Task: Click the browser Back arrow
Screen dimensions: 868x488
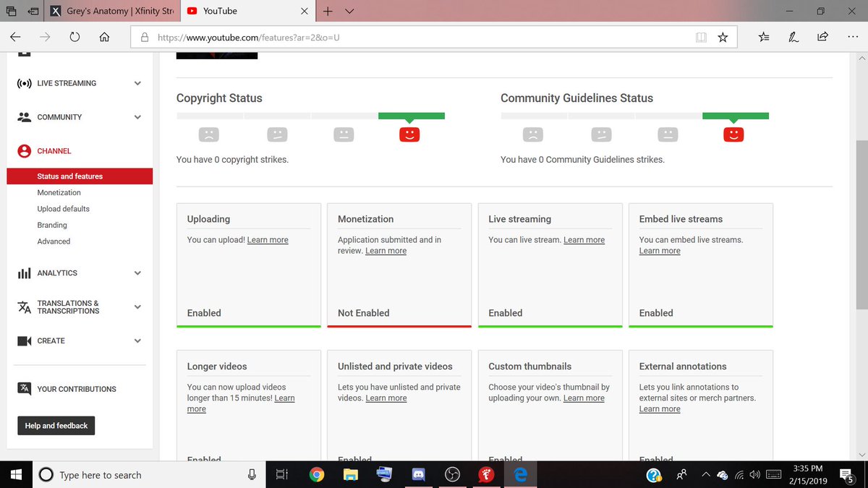Action: (15, 37)
